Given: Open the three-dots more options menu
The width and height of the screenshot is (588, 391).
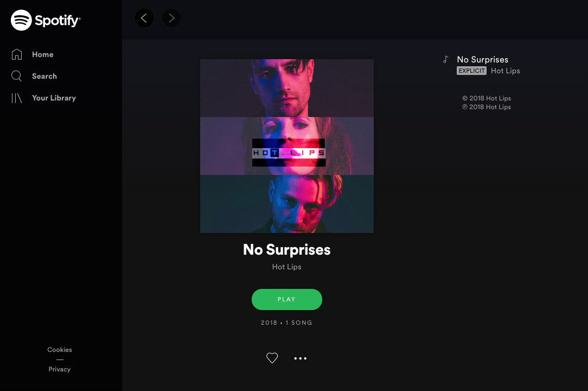Looking at the screenshot, I should click(x=301, y=358).
